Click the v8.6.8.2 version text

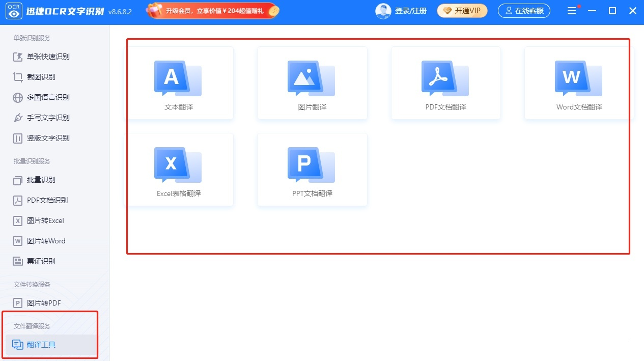(120, 12)
